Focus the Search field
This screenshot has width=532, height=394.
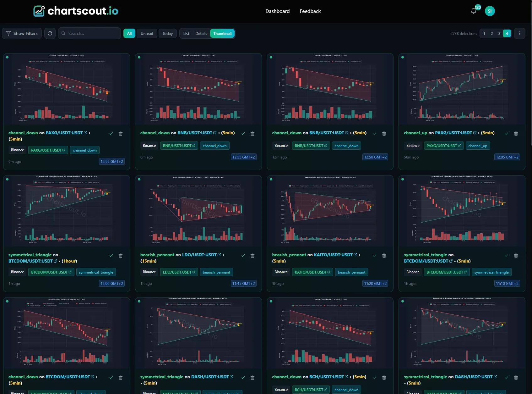[x=90, y=33]
